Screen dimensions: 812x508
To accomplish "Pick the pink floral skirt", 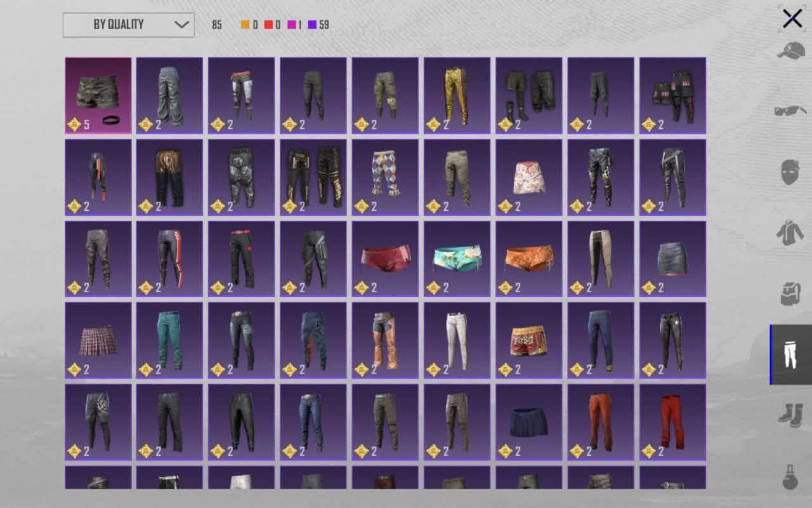I will click(x=529, y=177).
